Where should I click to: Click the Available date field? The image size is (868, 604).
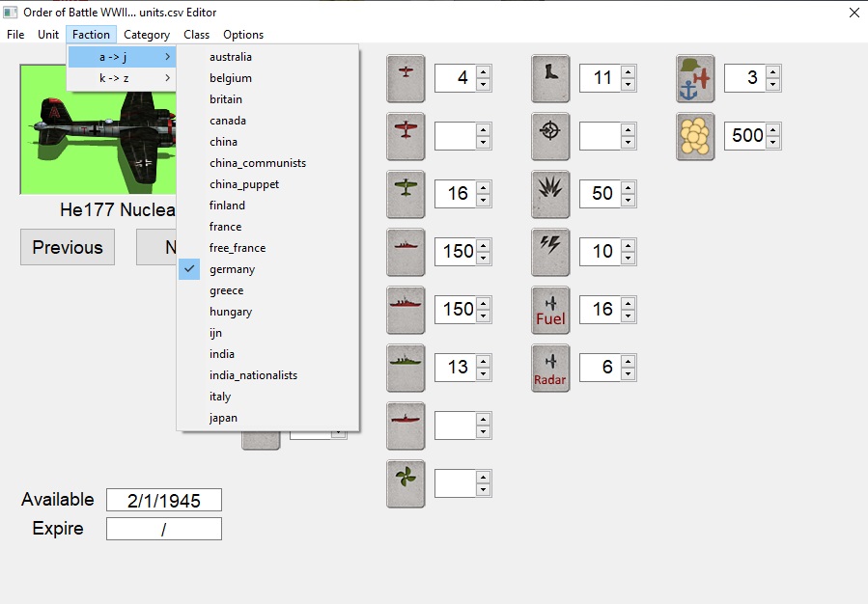click(164, 500)
